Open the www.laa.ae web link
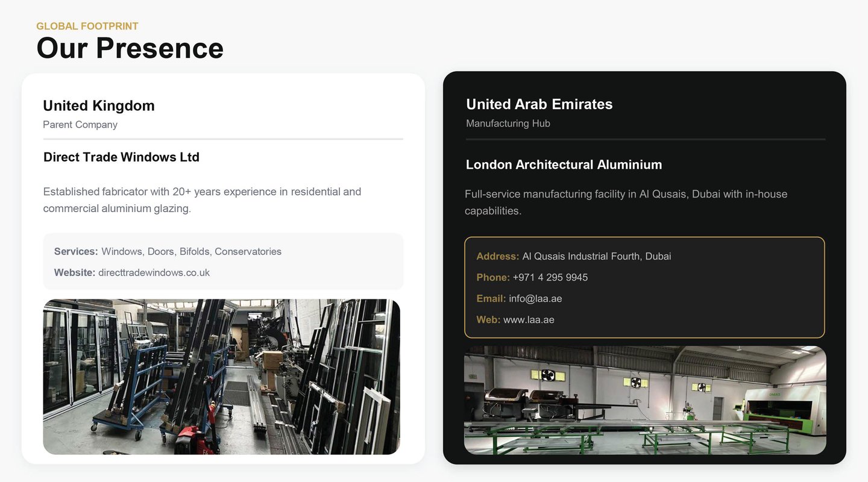Image resolution: width=868 pixels, height=482 pixels. 529,319
